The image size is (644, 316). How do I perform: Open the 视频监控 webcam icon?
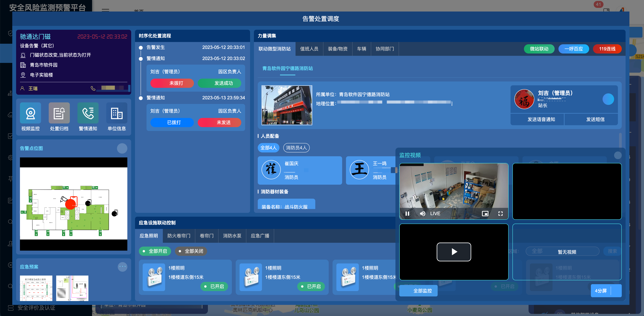(x=30, y=113)
